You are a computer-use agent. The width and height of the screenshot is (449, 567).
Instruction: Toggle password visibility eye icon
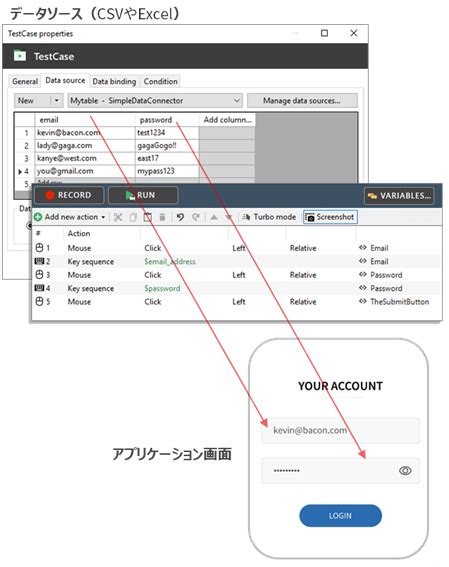click(x=405, y=470)
